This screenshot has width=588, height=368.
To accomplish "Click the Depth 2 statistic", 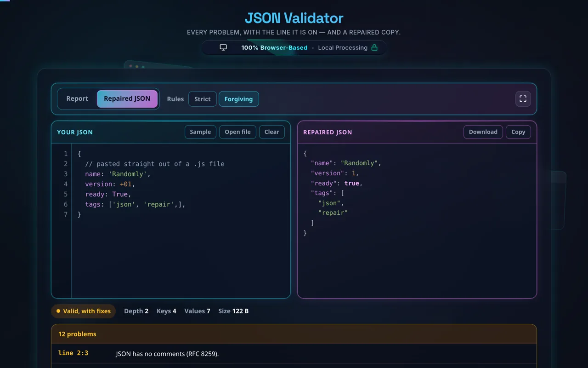I will pos(136,311).
